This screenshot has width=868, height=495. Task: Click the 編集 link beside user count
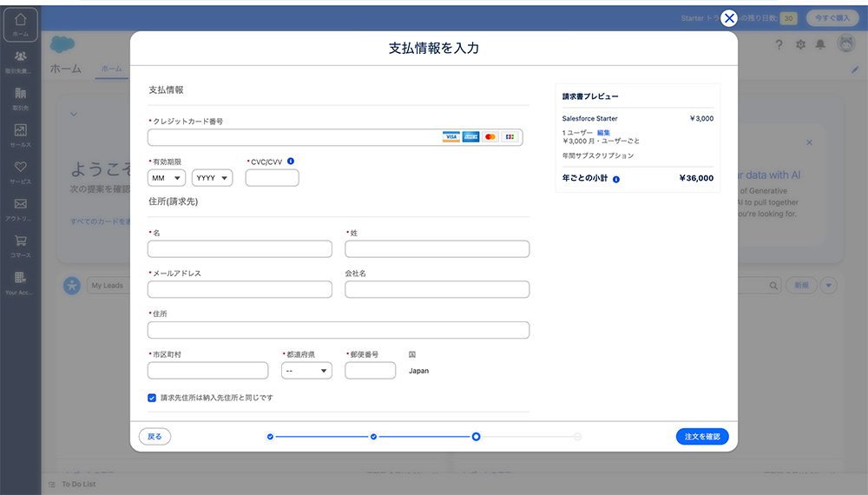[x=603, y=133]
